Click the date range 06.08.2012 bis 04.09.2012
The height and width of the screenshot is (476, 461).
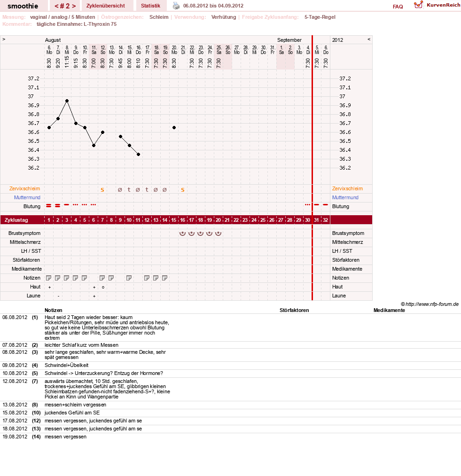pyautogui.click(x=213, y=6)
